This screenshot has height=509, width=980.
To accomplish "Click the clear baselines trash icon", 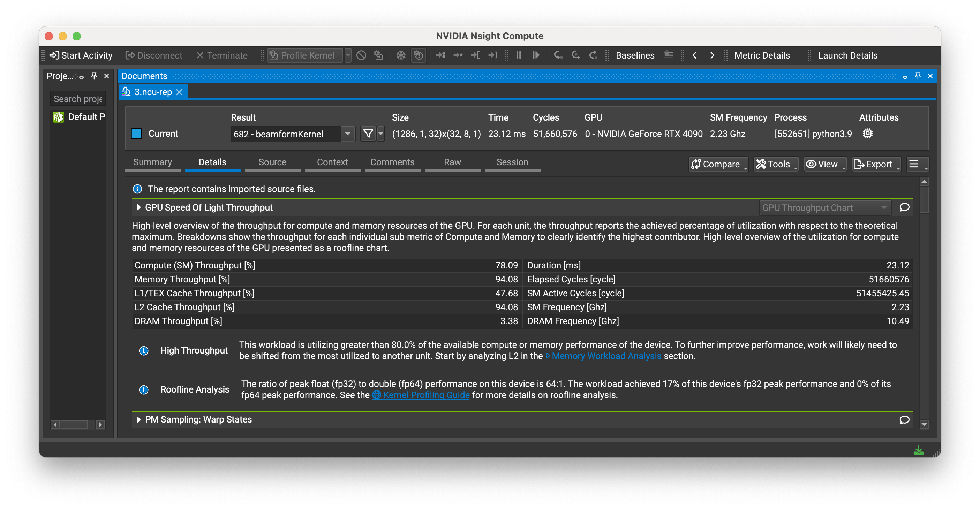I will (669, 55).
